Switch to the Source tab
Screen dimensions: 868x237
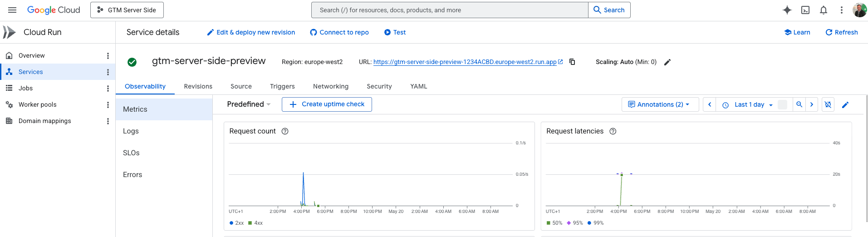pos(241,86)
